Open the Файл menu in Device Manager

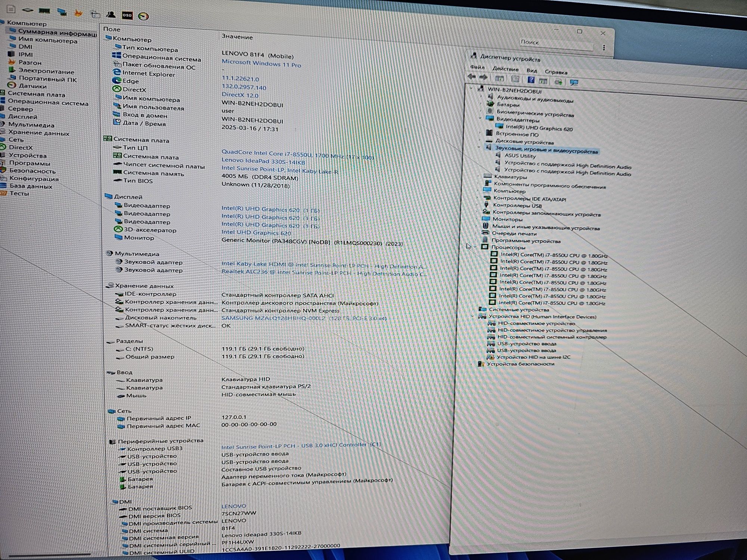click(x=477, y=68)
